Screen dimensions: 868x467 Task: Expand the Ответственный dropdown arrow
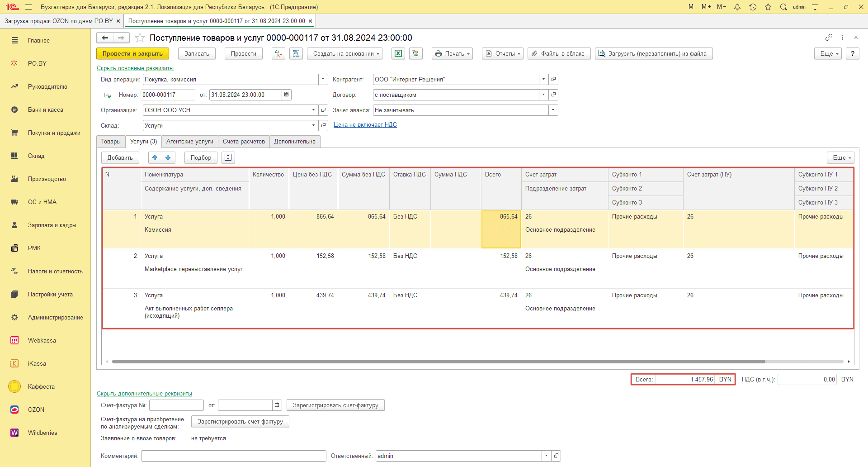point(547,456)
